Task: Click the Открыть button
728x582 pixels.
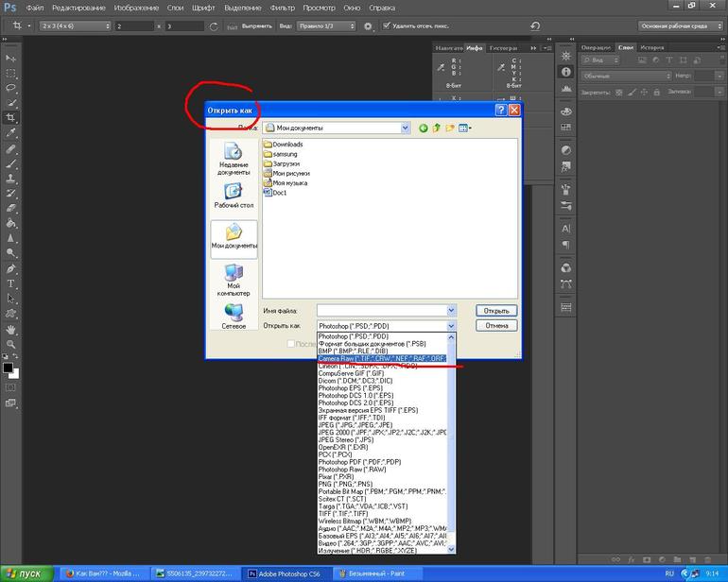Action: [x=497, y=310]
